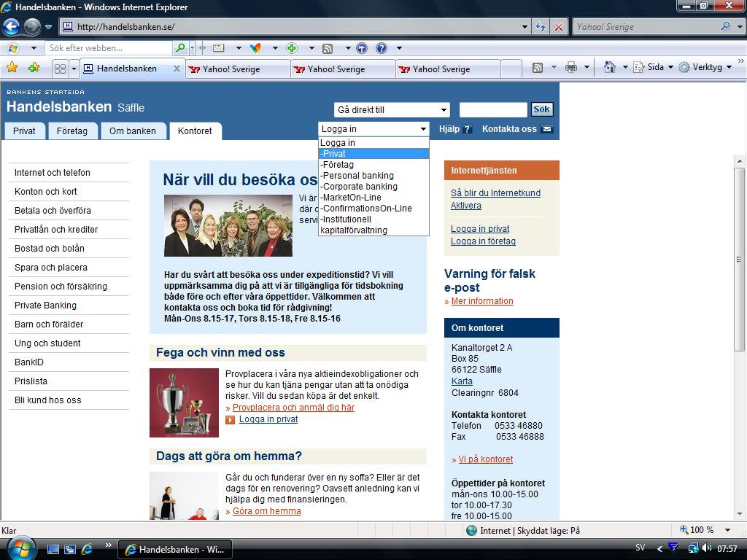Image resolution: width=747 pixels, height=560 pixels.
Task: Click the green plus toolbar icon
Action: pyautogui.click(x=292, y=48)
